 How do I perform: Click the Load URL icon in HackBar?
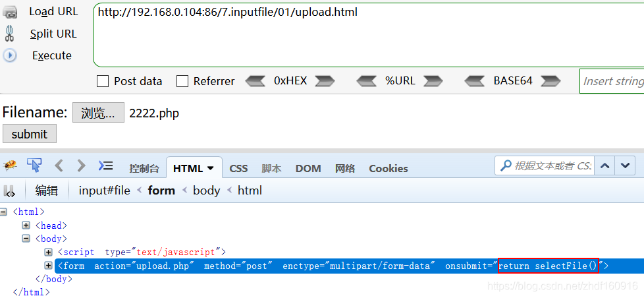(11, 12)
